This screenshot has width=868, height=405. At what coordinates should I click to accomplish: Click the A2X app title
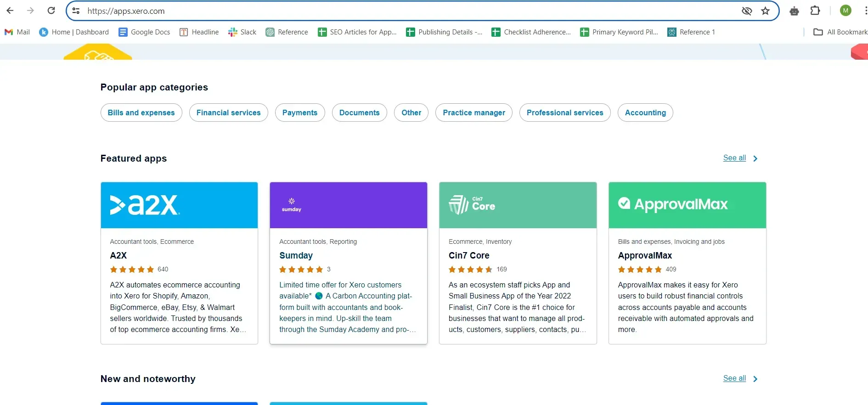click(x=118, y=255)
